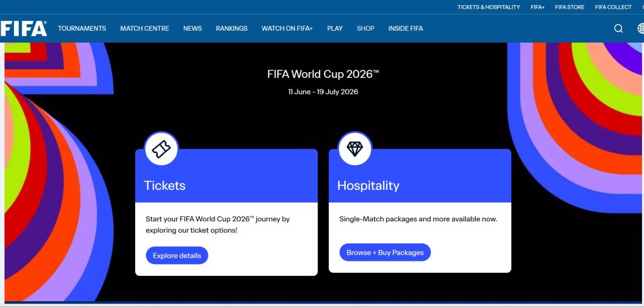Click the Explore details button
Screen dimensions: 644x308
[177, 255]
